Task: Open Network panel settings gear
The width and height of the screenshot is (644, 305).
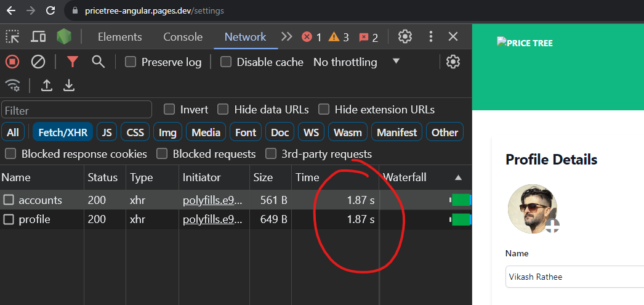Action: coord(453,62)
